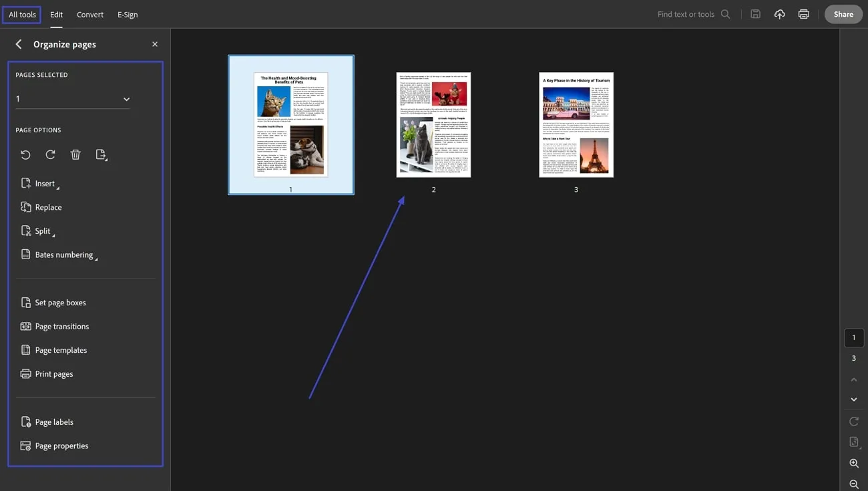Viewport: 868px width, 491px height.
Task: Rotate selected page counterclockwise
Action: pyautogui.click(x=25, y=154)
